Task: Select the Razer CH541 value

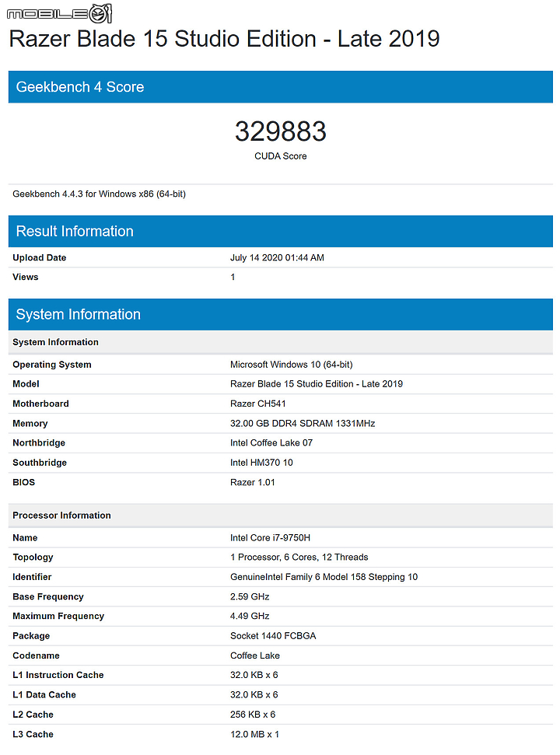Action: [x=257, y=404]
